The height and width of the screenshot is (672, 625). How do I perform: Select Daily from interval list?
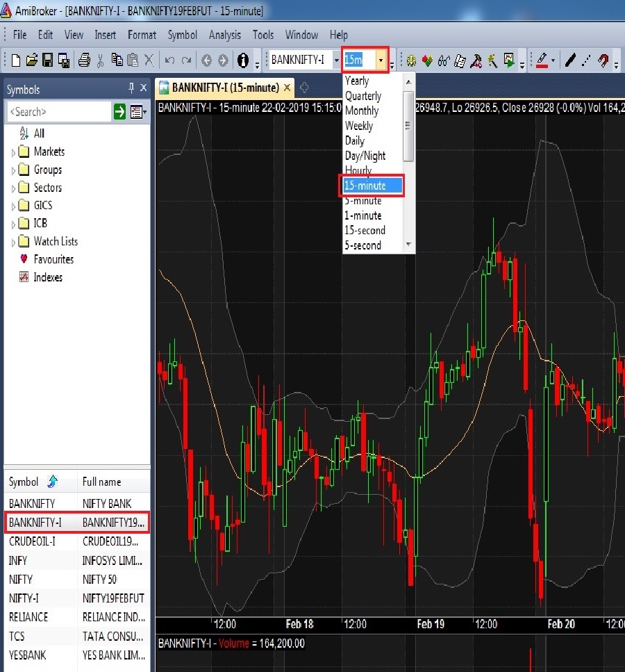click(372, 140)
